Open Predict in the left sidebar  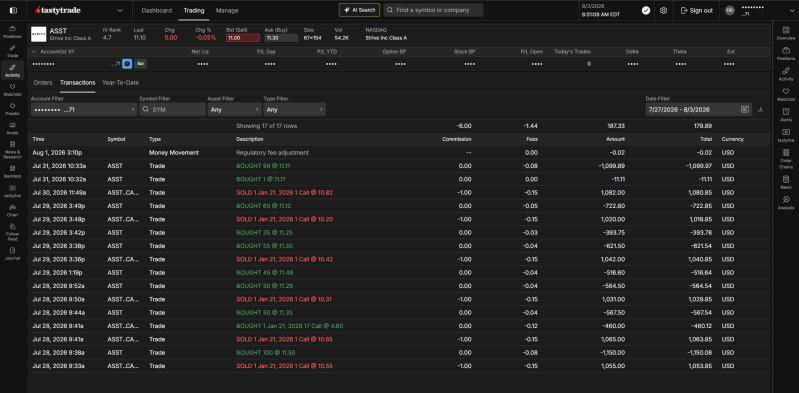tap(12, 109)
